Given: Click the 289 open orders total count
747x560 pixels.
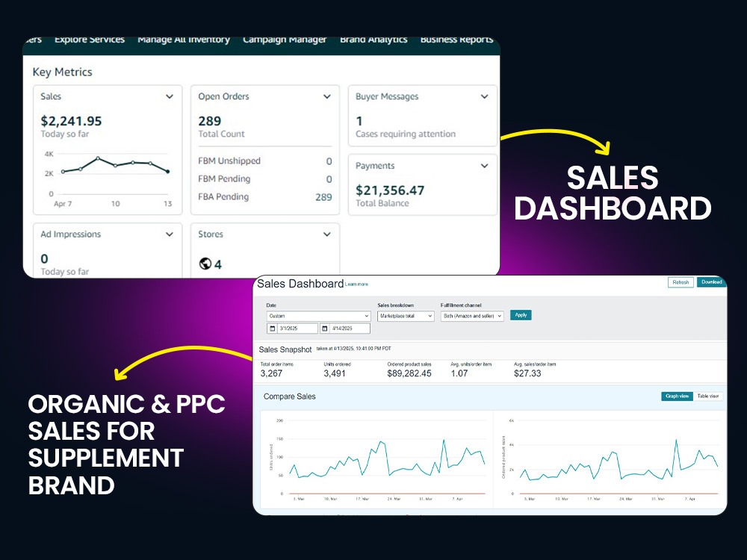Looking at the screenshot, I should [210, 121].
